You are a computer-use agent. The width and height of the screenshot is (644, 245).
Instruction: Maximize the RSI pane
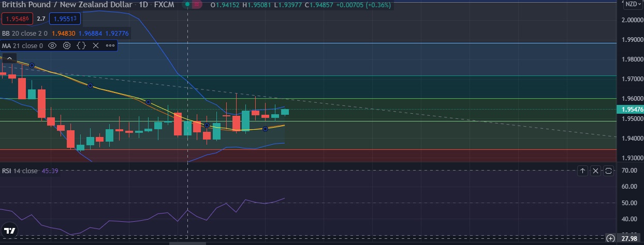coord(608,171)
